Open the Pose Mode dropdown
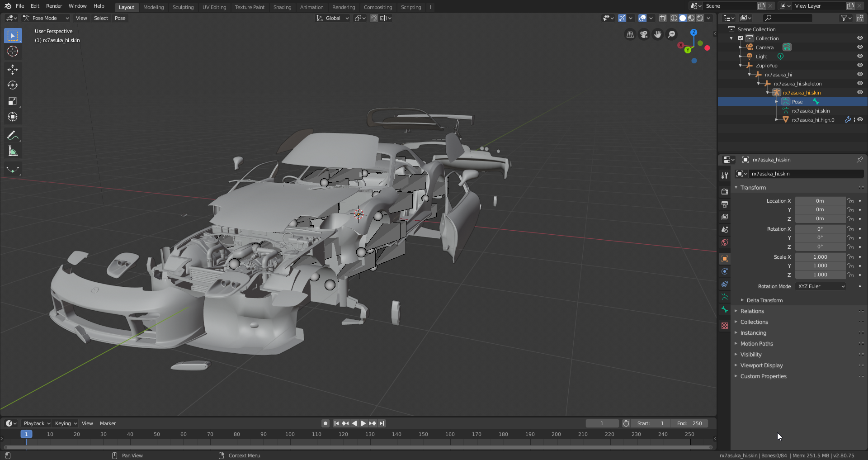The image size is (868, 460). tap(46, 18)
